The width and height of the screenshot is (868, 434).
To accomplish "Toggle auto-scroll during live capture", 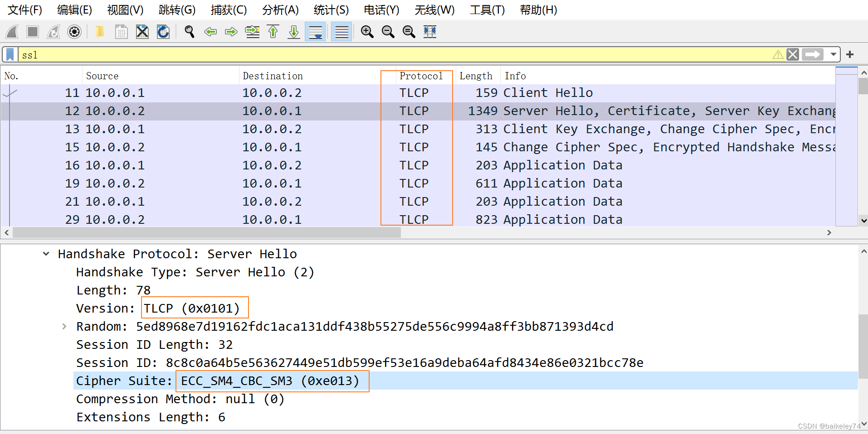I will pyautogui.click(x=315, y=32).
